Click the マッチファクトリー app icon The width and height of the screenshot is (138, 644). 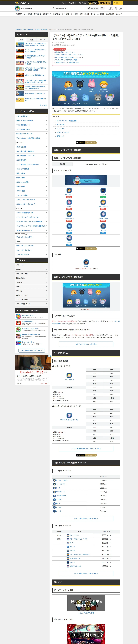[18, 316]
